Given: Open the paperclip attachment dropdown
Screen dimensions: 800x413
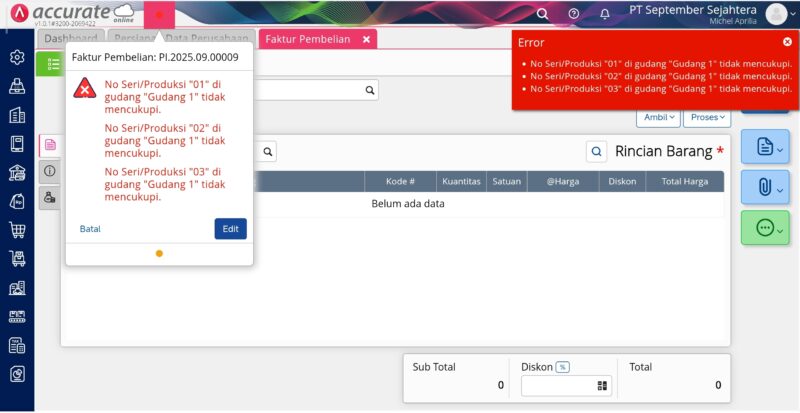Looking at the screenshot, I should point(765,187).
